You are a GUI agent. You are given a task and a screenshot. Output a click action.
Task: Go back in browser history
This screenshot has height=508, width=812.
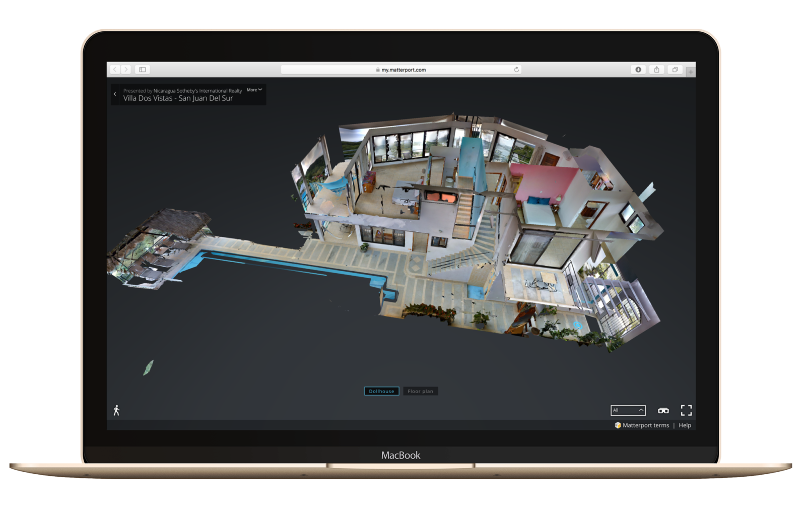(x=115, y=70)
